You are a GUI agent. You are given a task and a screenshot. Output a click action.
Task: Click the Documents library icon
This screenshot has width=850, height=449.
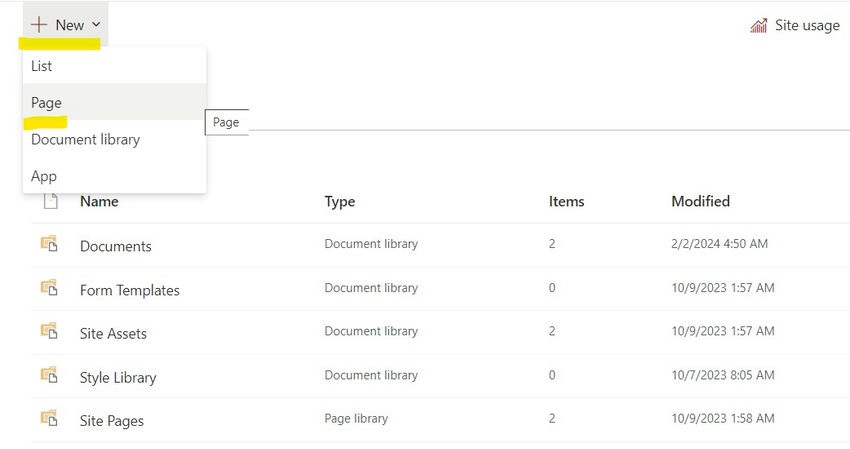(48, 244)
